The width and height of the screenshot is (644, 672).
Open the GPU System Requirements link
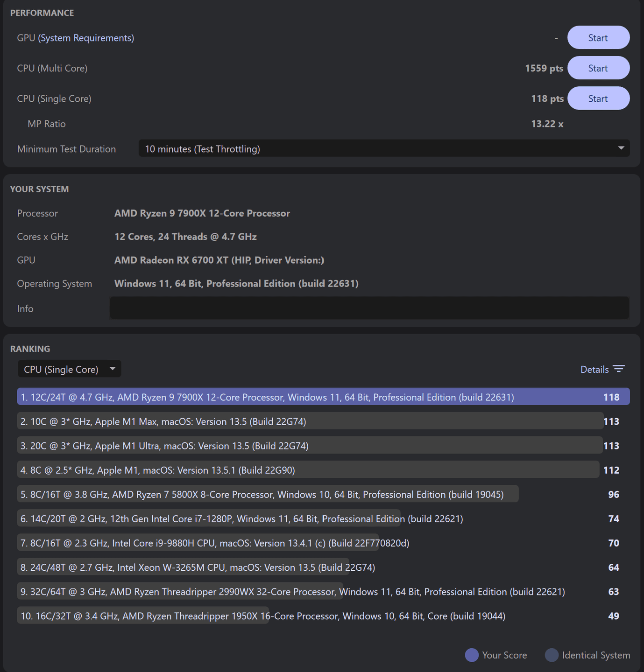click(86, 38)
